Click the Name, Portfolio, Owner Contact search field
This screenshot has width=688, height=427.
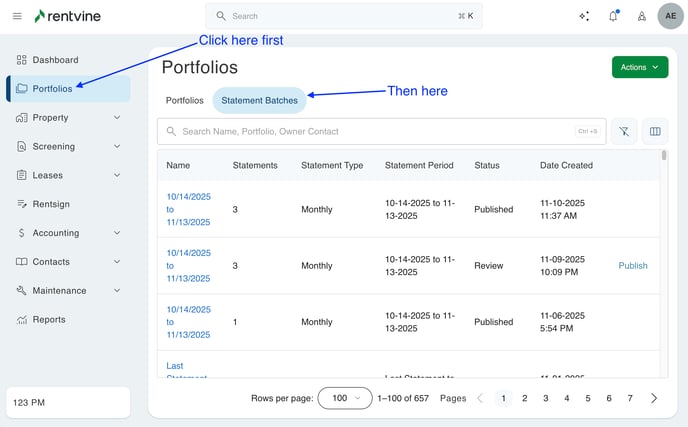pos(370,131)
